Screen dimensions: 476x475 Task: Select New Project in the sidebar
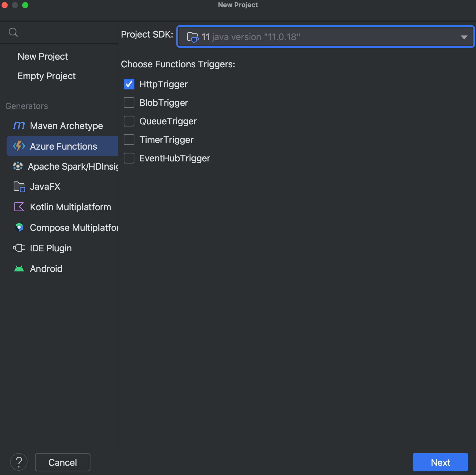[43, 56]
